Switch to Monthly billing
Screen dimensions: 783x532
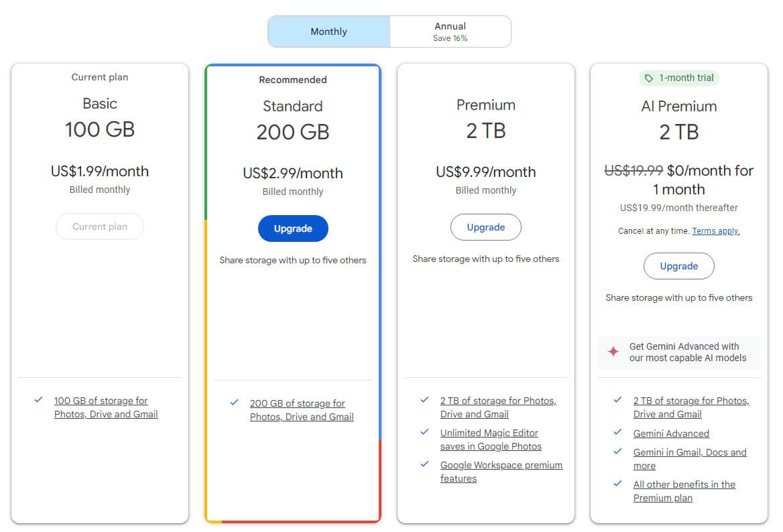tap(328, 31)
